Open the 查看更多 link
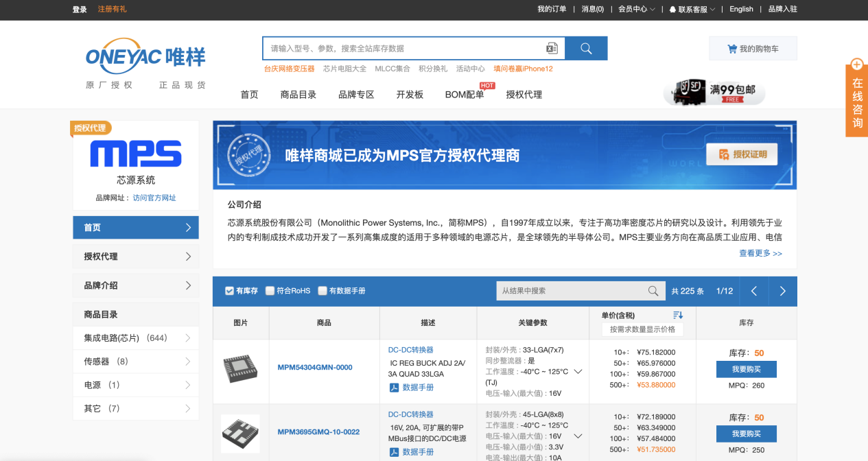 [760, 253]
